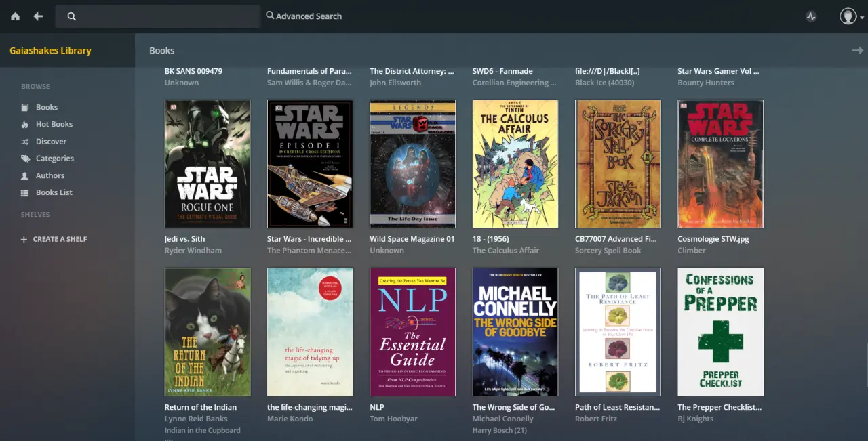Click author Climber
Screen dimensions: 868x441
[x=692, y=251]
